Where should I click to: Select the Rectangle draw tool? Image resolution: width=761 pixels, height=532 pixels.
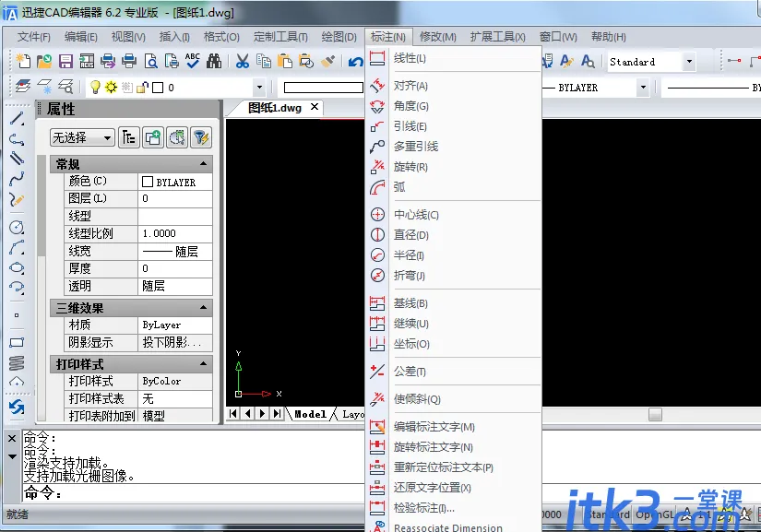[17, 342]
